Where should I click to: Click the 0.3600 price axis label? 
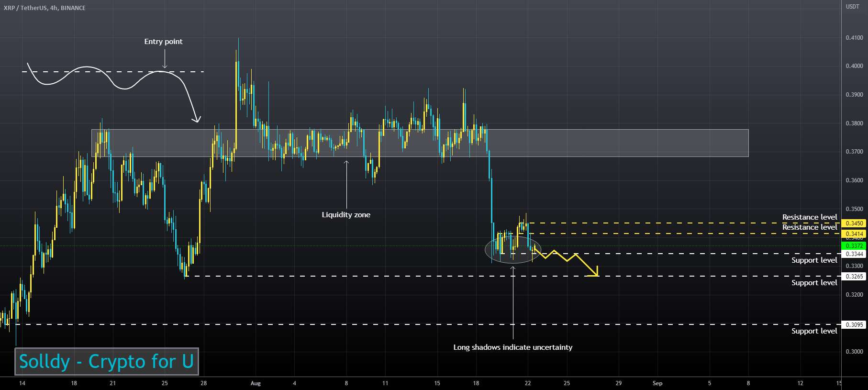[854, 180]
